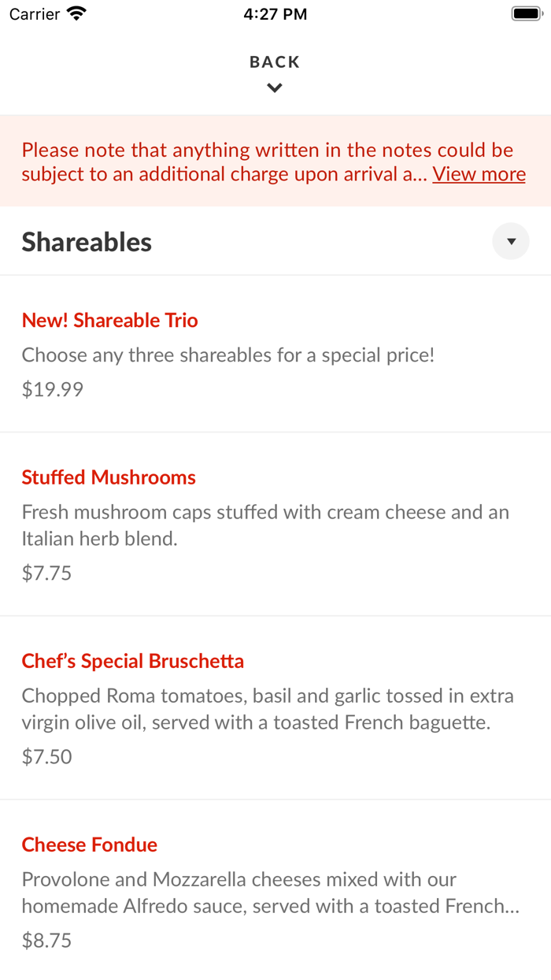This screenshot has width=551, height=980.
Task: Select the $7.50 price for Bruschetta
Action: click(46, 756)
